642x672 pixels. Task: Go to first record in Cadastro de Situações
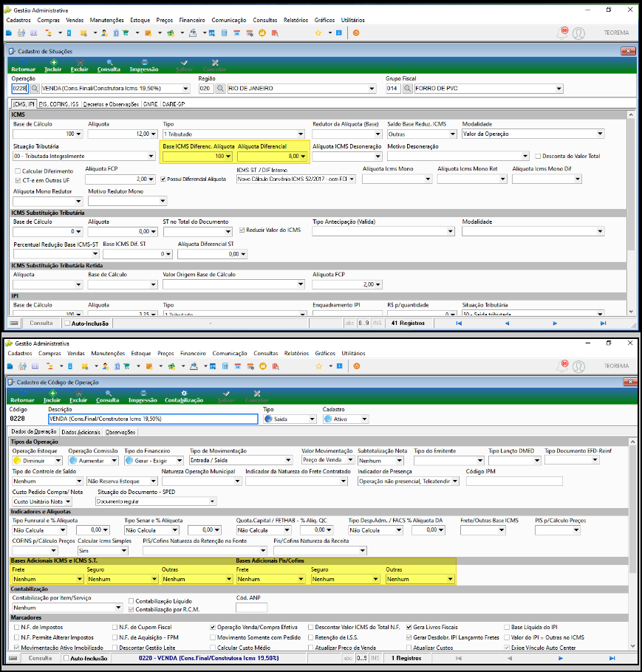459,323
